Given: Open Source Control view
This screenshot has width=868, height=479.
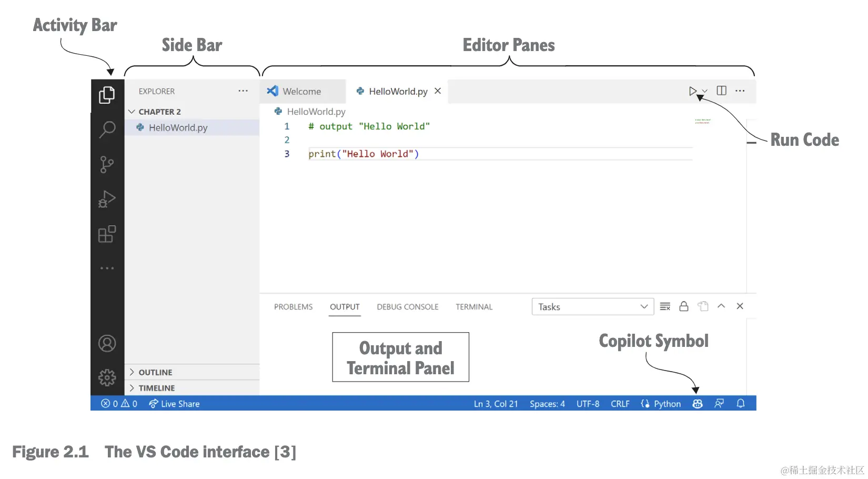Looking at the screenshot, I should tap(107, 164).
